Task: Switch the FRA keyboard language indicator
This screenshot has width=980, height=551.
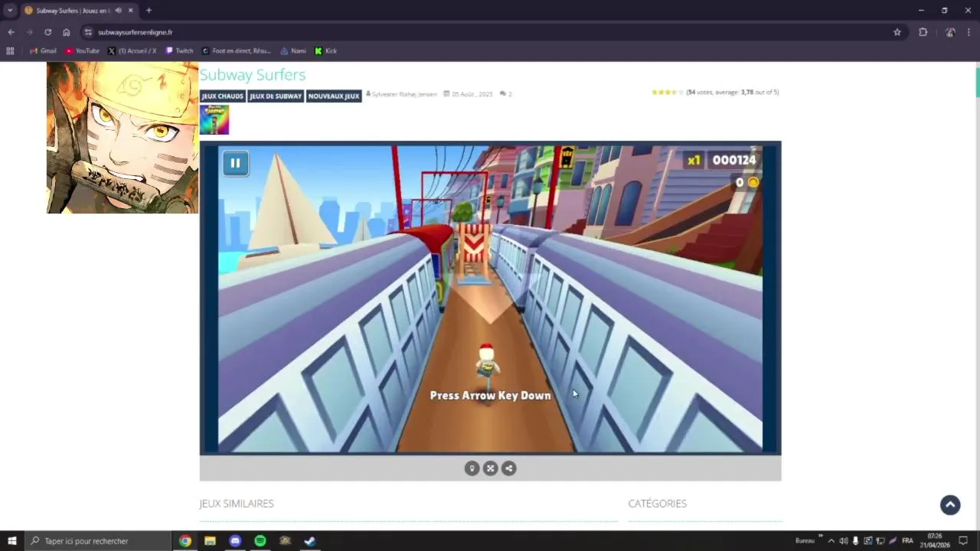Action: [907, 541]
